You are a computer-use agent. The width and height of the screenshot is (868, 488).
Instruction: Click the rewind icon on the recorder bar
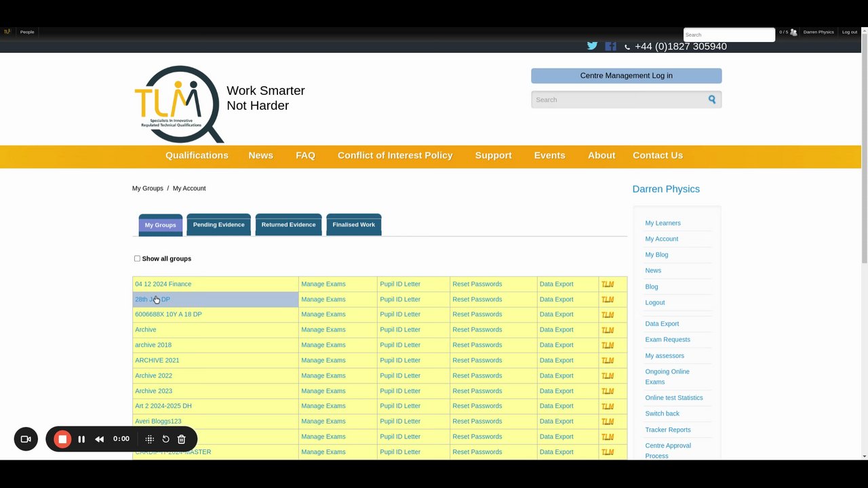[x=100, y=439]
